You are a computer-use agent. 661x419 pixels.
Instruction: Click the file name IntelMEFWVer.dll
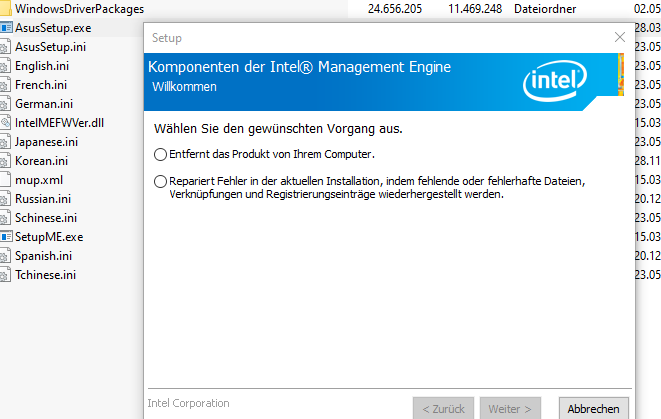click(x=59, y=123)
